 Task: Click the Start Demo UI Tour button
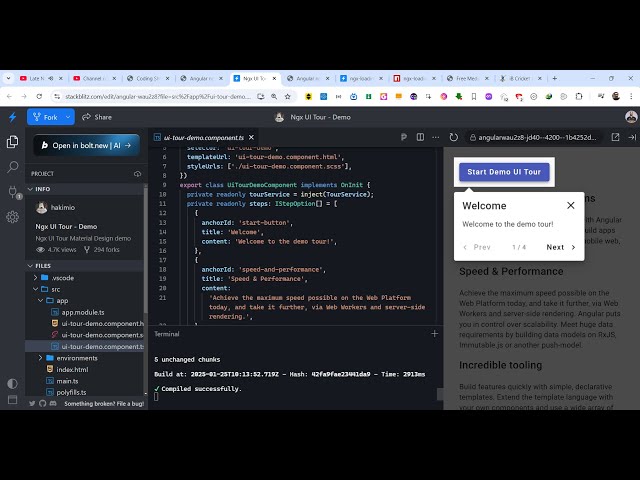click(503, 172)
